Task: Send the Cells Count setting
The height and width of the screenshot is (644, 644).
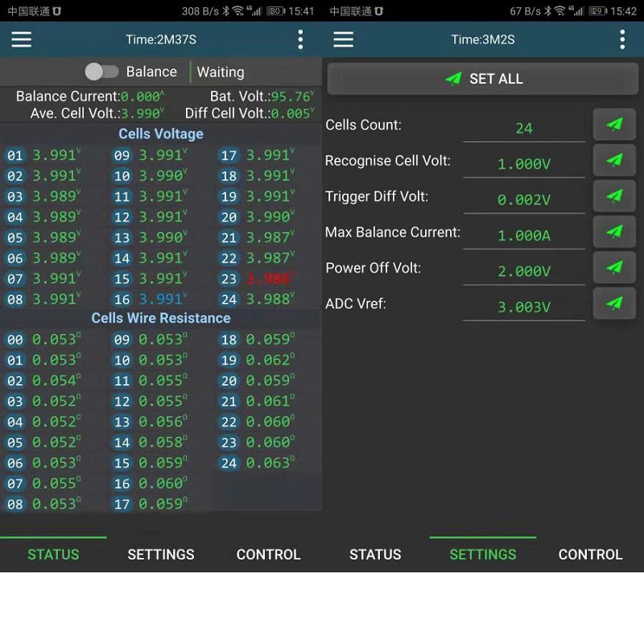Action: (x=614, y=125)
